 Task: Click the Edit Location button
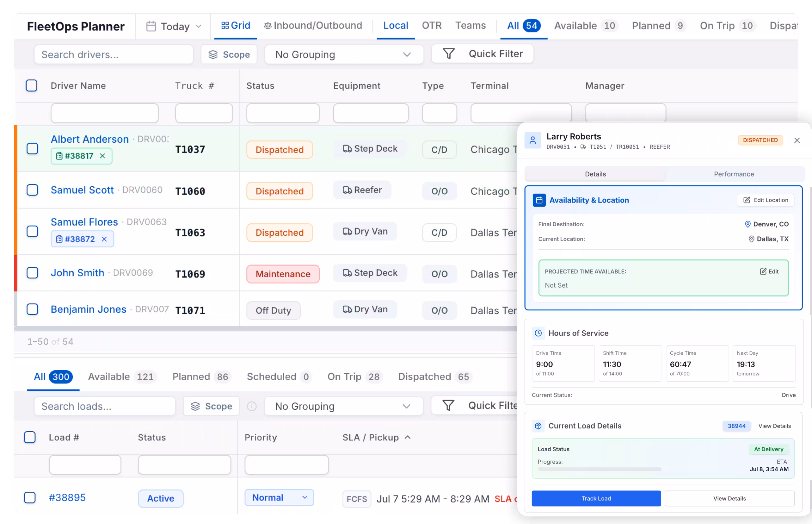766,200
